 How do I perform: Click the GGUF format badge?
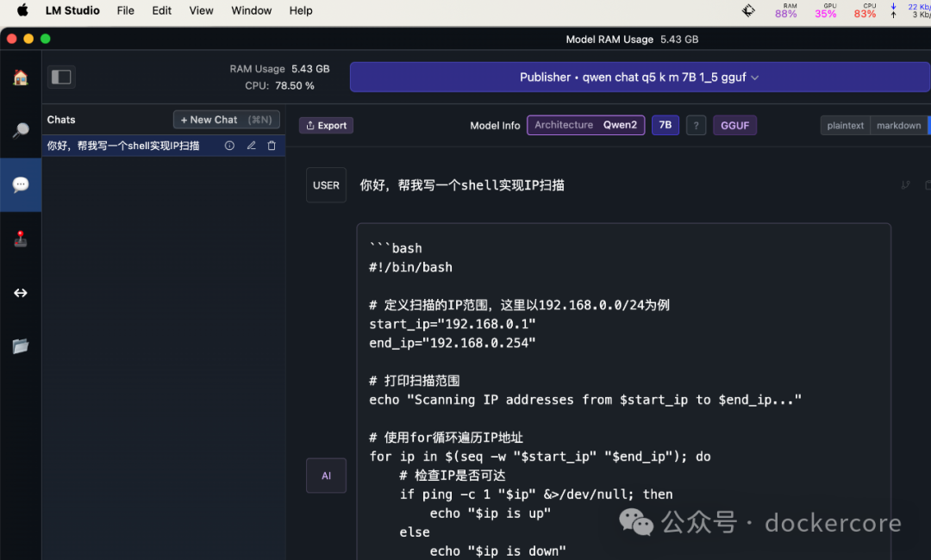click(x=734, y=125)
